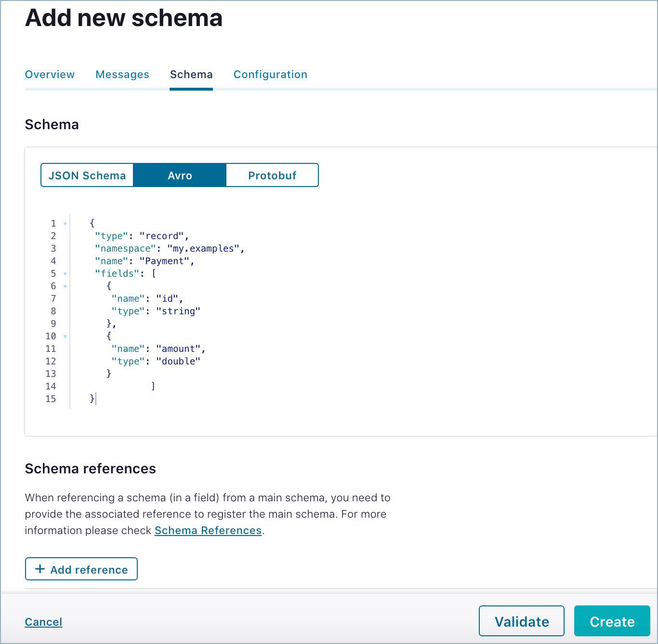Switch to the Messages tab
The width and height of the screenshot is (658, 644).
coord(122,75)
